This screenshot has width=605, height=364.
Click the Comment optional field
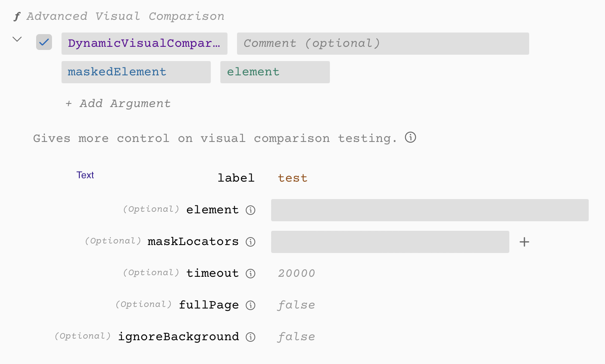[383, 44]
